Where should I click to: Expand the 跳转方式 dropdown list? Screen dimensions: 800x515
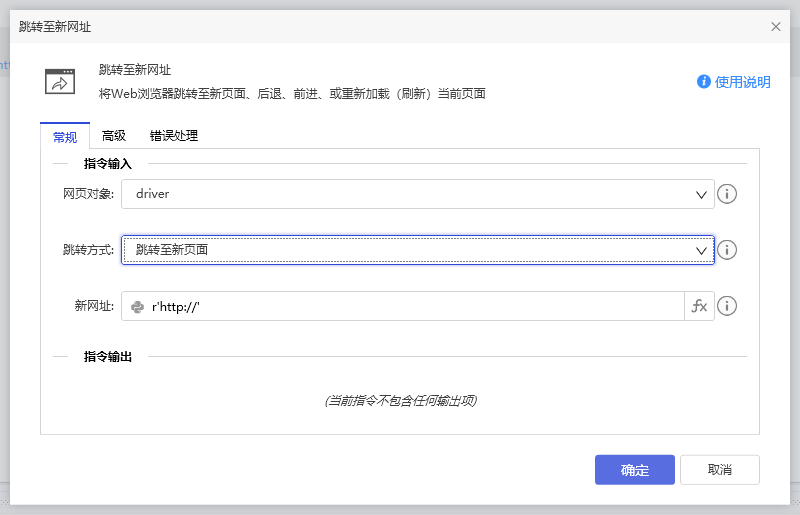pyautogui.click(x=417, y=250)
